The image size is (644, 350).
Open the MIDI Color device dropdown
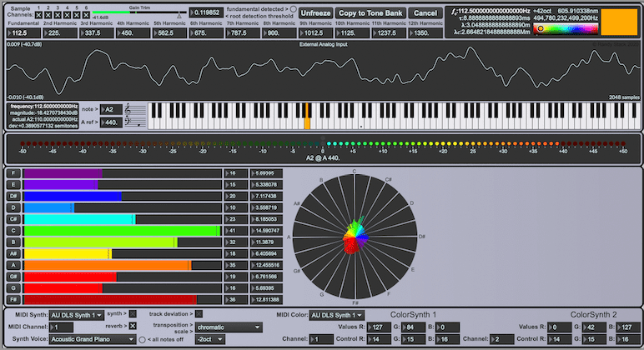tap(337, 315)
